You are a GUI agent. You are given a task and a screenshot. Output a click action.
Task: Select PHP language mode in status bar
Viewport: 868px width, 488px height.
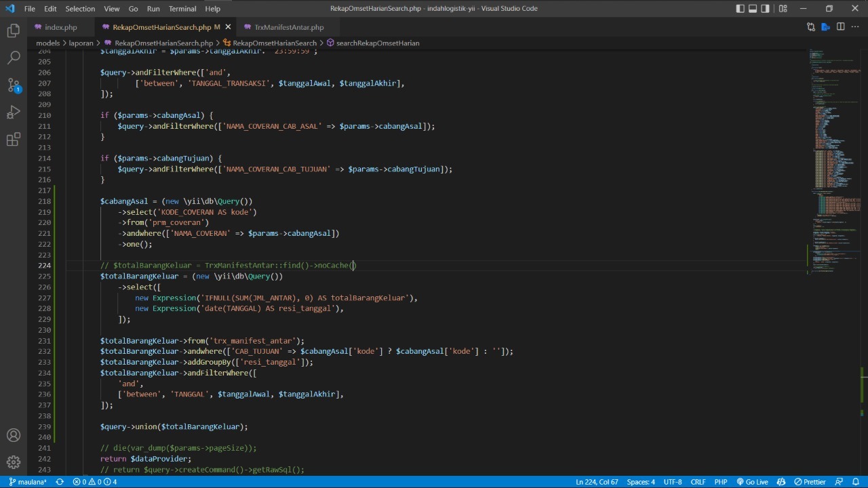coord(721,482)
